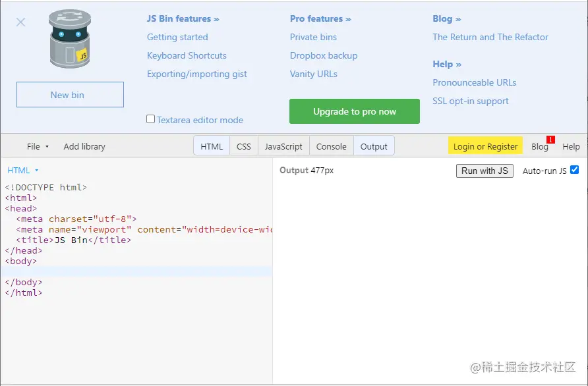Enable Textarea editor mode checkbox
The image size is (588, 386).
(x=150, y=119)
